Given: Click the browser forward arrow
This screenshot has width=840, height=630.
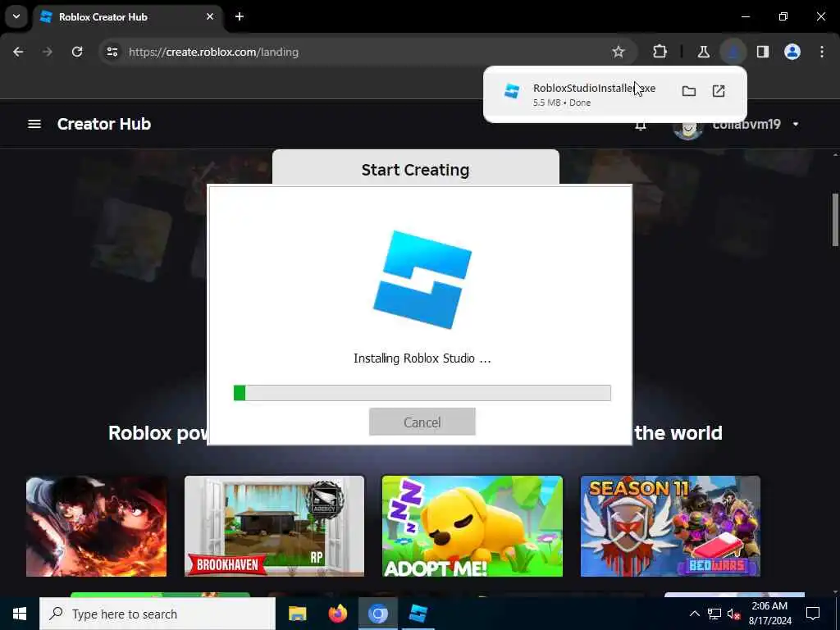Looking at the screenshot, I should click(48, 52).
